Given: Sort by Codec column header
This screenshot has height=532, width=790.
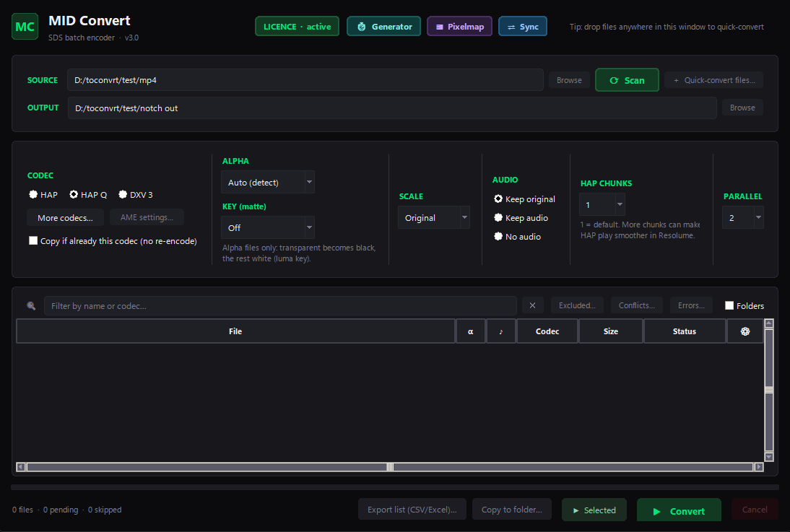Looking at the screenshot, I should 547,331.
